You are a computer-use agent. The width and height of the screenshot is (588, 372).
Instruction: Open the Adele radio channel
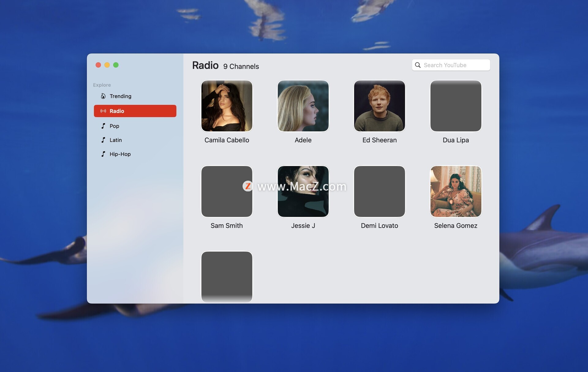(x=303, y=106)
